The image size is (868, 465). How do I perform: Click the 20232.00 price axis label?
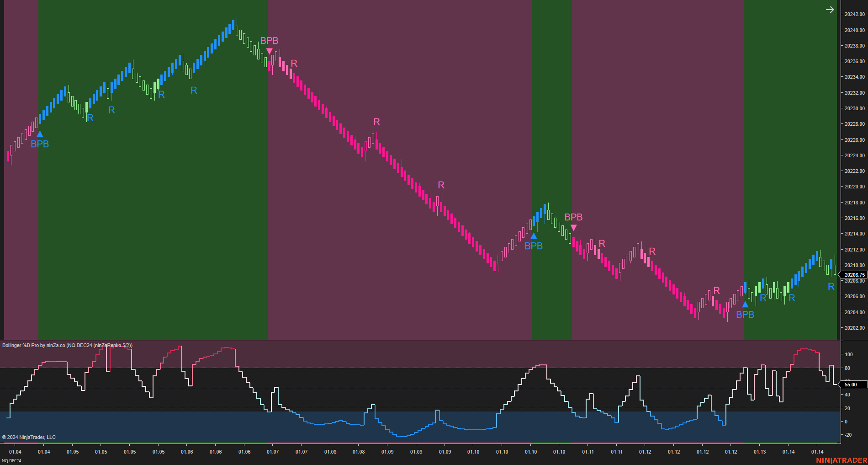854,93
